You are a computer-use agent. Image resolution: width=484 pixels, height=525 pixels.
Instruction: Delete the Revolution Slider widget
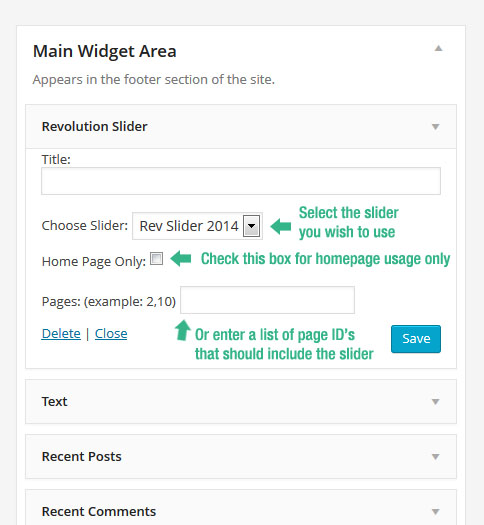(x=61, y=333)
